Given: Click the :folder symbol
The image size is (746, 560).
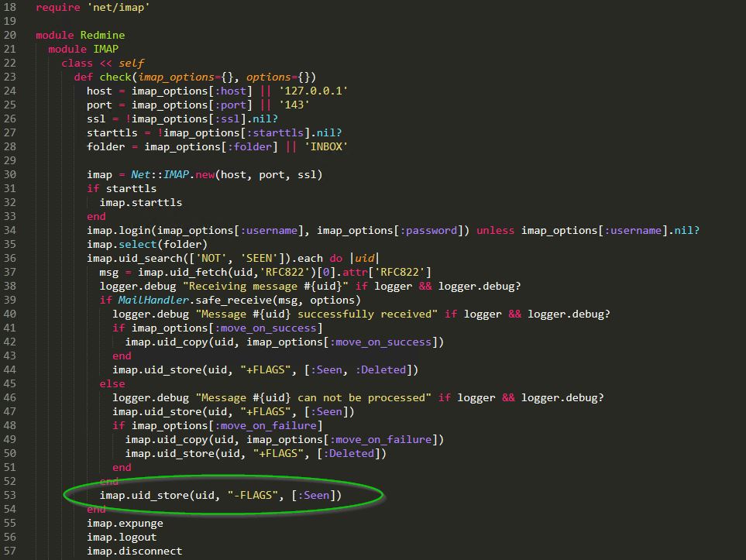Looking at the screenshot, I should [x=249, y=146].
